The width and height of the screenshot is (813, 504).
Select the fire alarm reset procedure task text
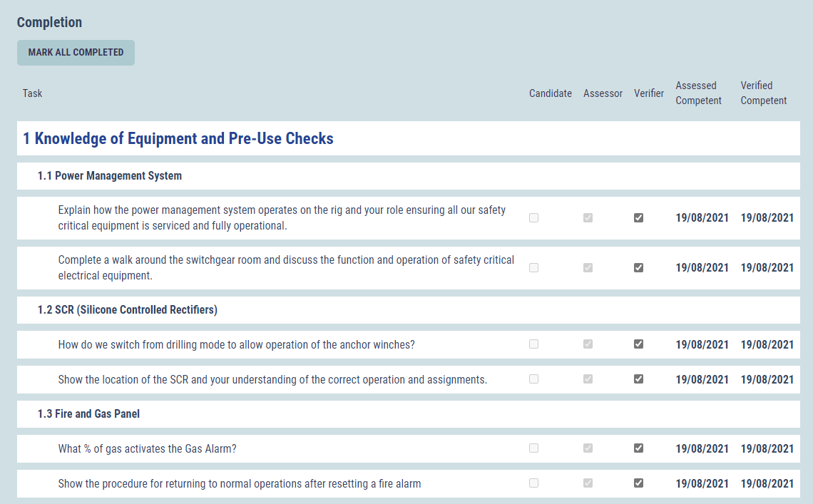coord(239,484)
